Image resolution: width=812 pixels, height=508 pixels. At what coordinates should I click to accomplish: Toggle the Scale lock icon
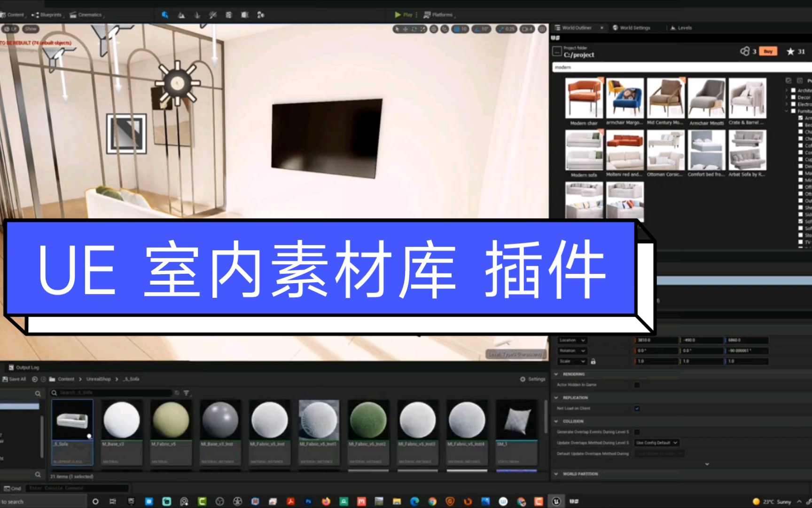click(593, 361)
